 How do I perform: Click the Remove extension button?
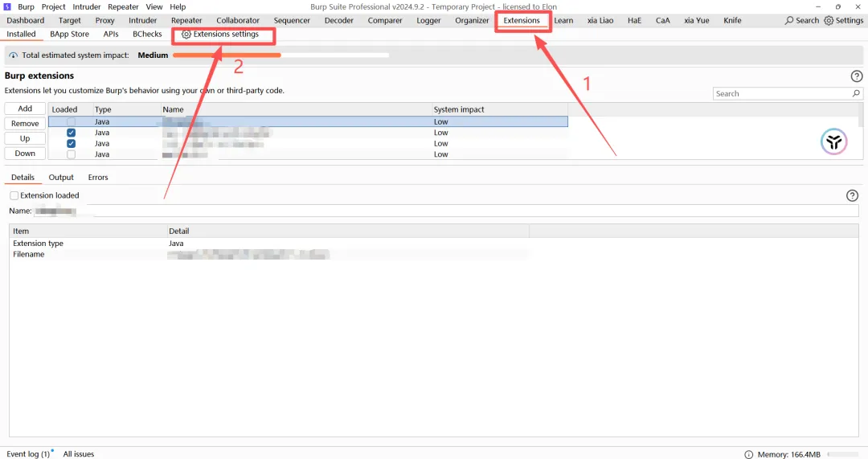[25, 124]
